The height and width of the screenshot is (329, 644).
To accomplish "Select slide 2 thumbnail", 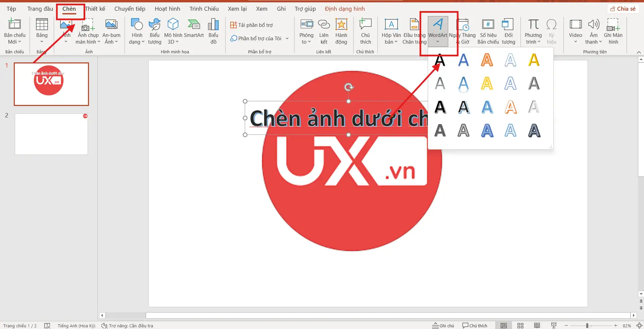I will click(x=51, y=134).
